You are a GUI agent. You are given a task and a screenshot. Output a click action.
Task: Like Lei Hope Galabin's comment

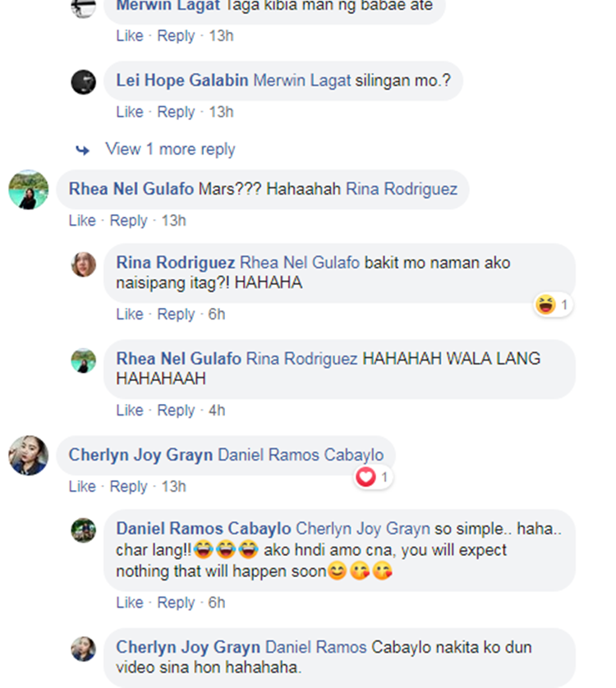pyautogui.click(x=130, y=112)
